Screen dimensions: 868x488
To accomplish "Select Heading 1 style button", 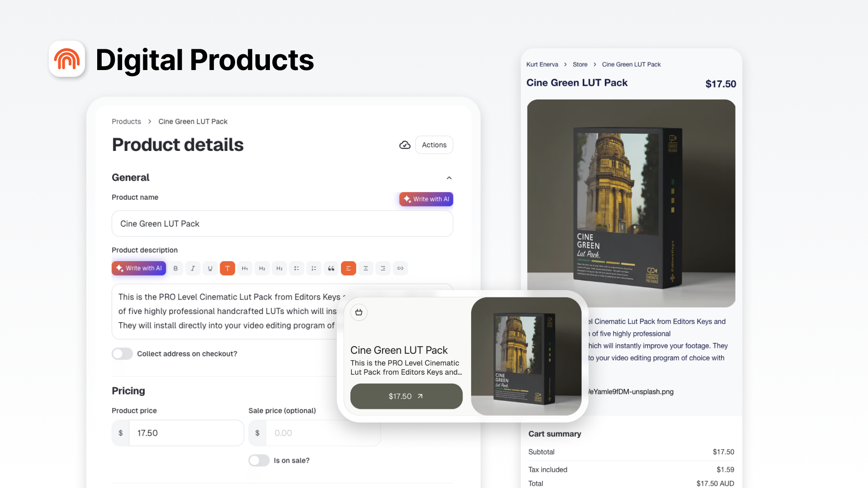I will click(x=245, y=268).
